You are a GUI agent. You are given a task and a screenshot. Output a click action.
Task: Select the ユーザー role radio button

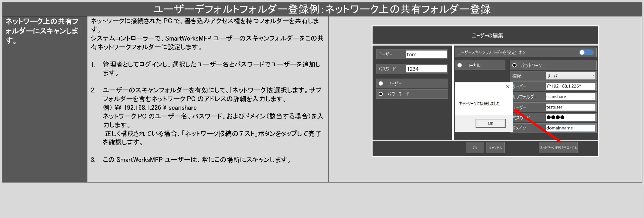pos(381,83)
